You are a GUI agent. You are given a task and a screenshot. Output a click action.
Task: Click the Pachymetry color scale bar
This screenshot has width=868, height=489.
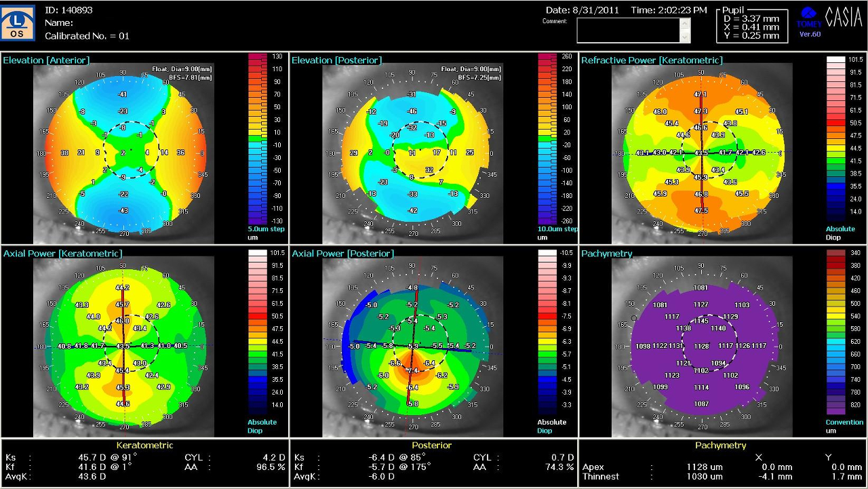(x=835, y=332)
